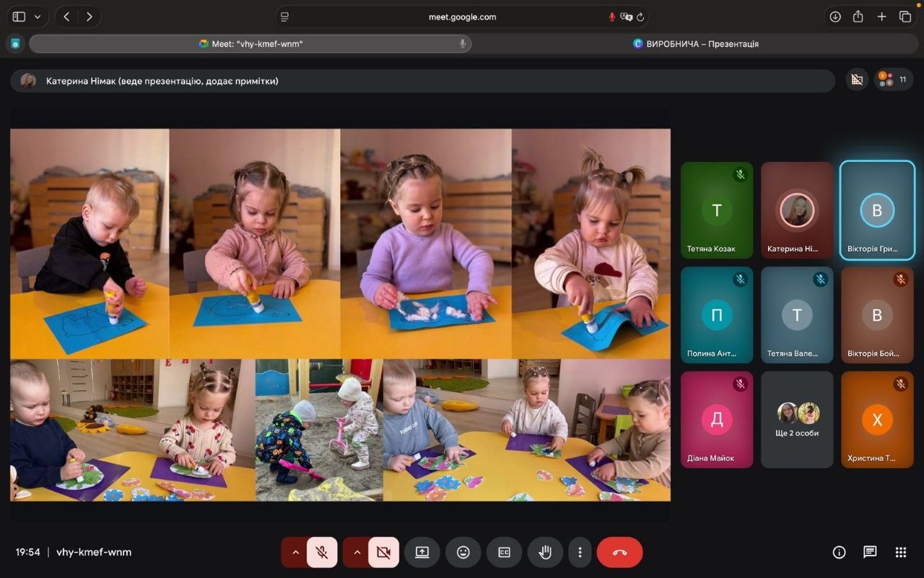Open the activities grid icon
924x578 pixels.
[x=901, y=552]
